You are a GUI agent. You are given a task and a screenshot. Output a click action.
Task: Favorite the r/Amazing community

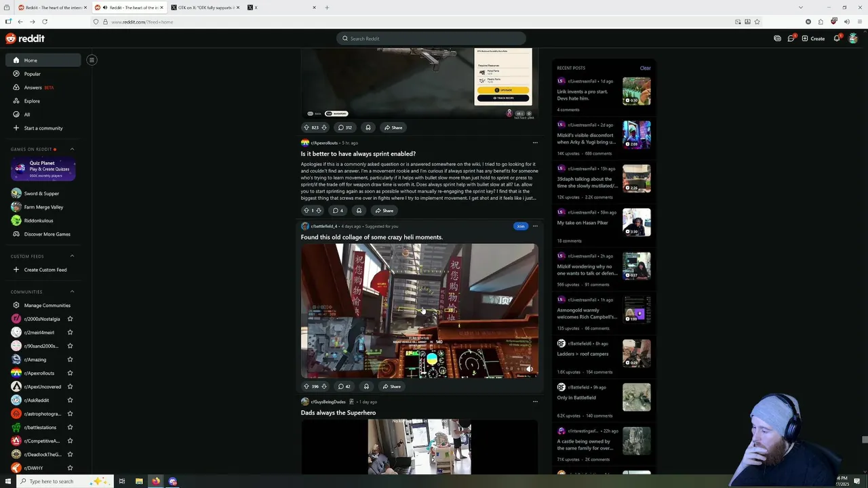(70, 360)
